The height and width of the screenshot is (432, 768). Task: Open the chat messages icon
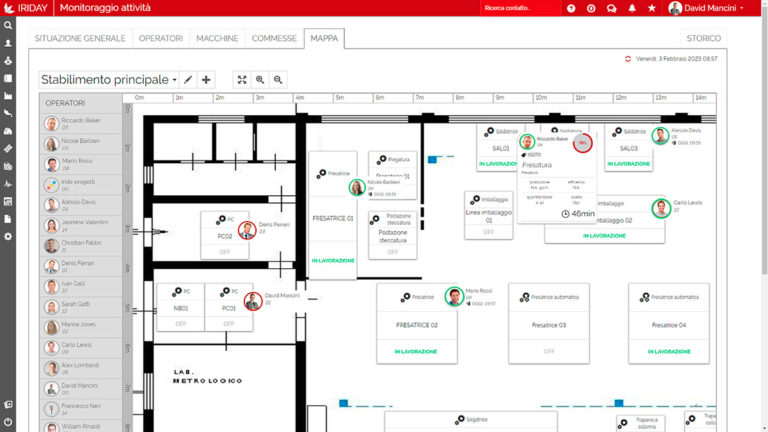click(611, 8)
